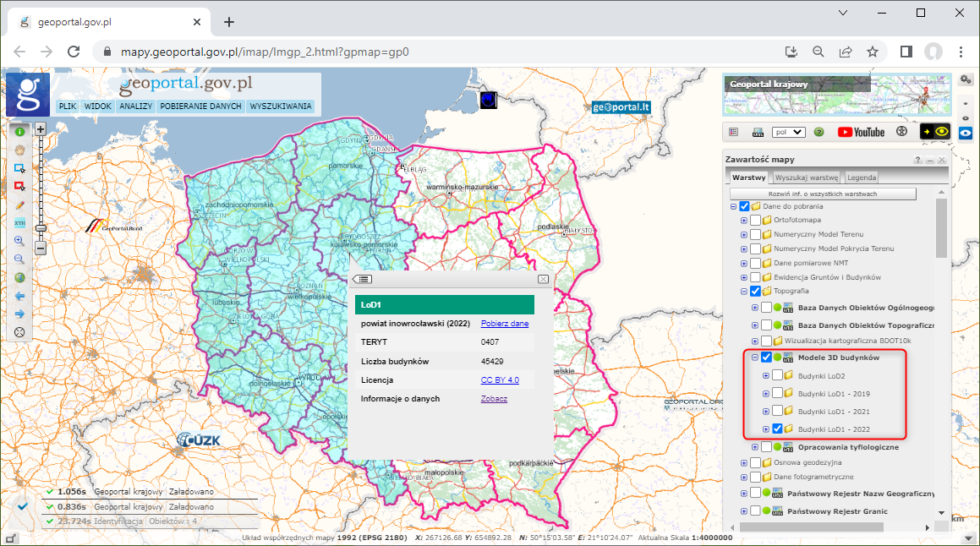Open the XYH coordinates tool
Viewport: 980px width, 546px height.
click(19, 222)
